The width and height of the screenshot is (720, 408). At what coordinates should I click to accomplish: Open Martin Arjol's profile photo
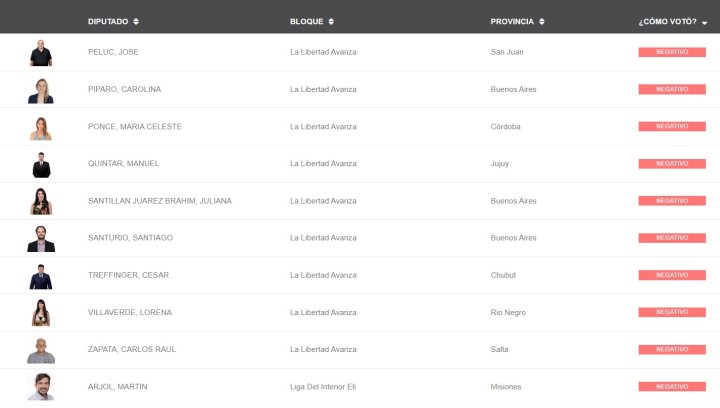coord(41,387)
